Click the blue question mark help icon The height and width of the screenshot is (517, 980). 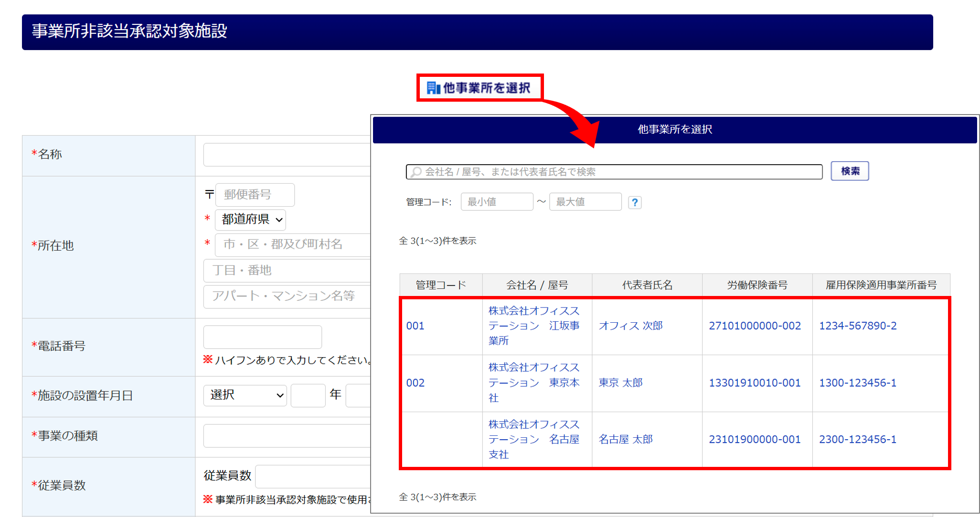point(634,202)
